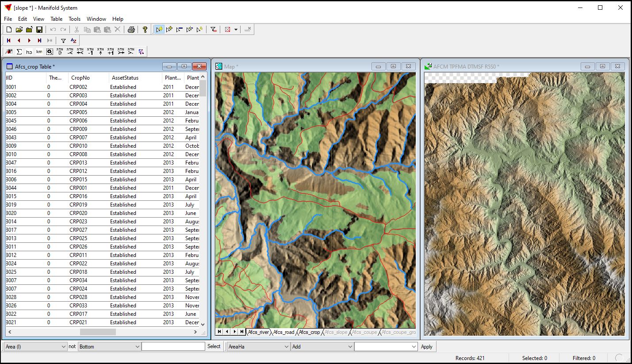Enable the Replace Selection mode cursor button
This screenshot has width=632, height=364.
pyautogui.click(x=159, y=30)
